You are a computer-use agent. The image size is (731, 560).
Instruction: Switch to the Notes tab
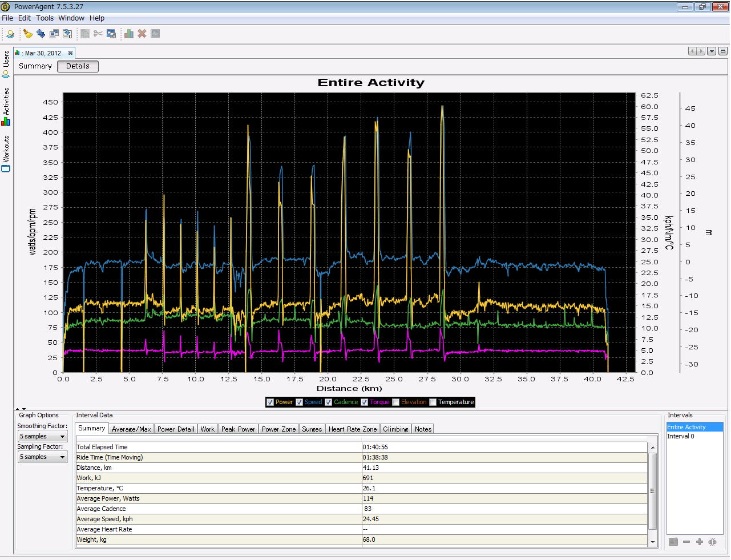(423, 429)
